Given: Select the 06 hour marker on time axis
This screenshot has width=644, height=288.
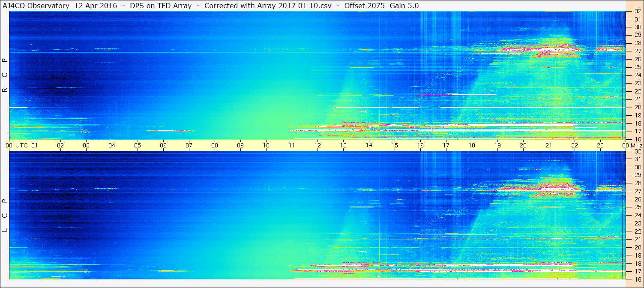Looking at the screenshot, I should point(163,145).
